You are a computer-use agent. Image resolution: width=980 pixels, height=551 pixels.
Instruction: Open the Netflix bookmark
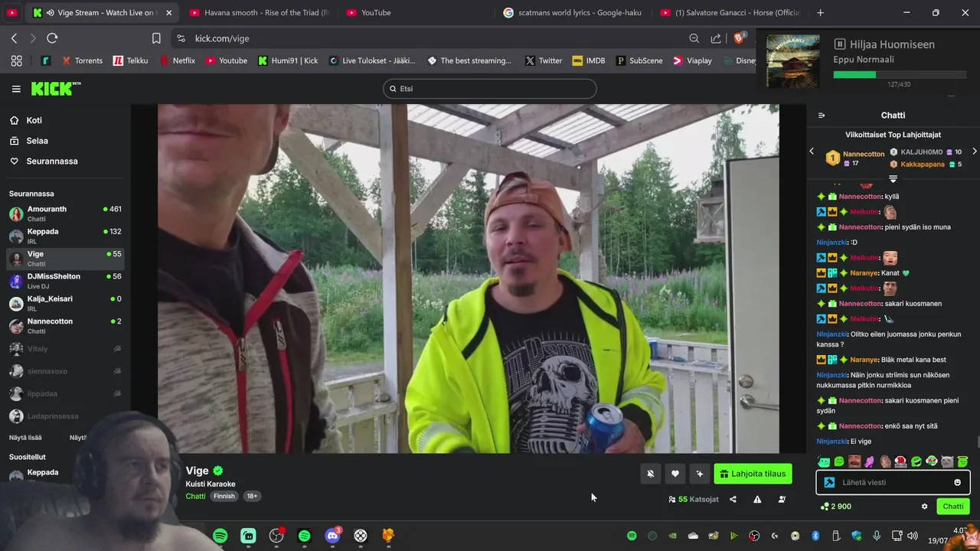(x=177, y=60)
